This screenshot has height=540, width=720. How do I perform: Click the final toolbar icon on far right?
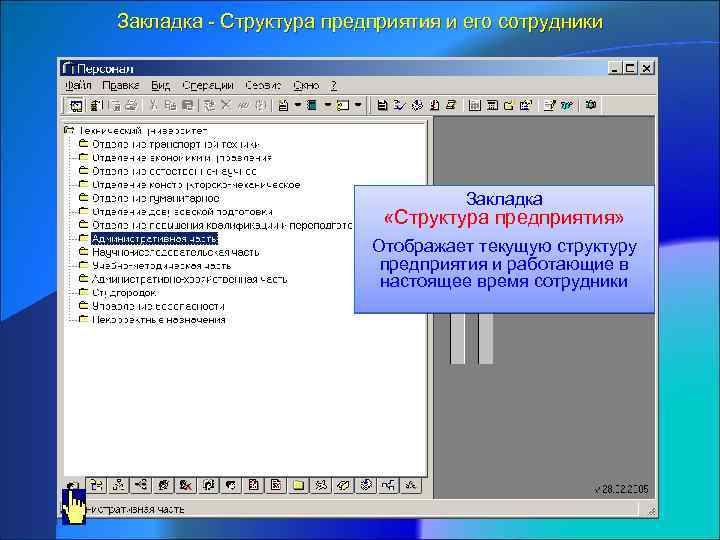point(591,105)
